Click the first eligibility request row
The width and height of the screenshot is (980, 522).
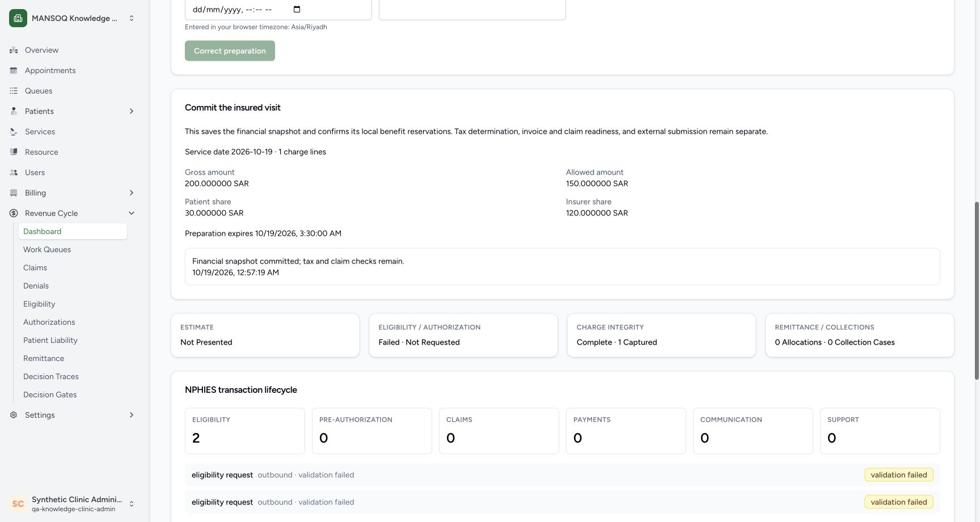(563, 475)
